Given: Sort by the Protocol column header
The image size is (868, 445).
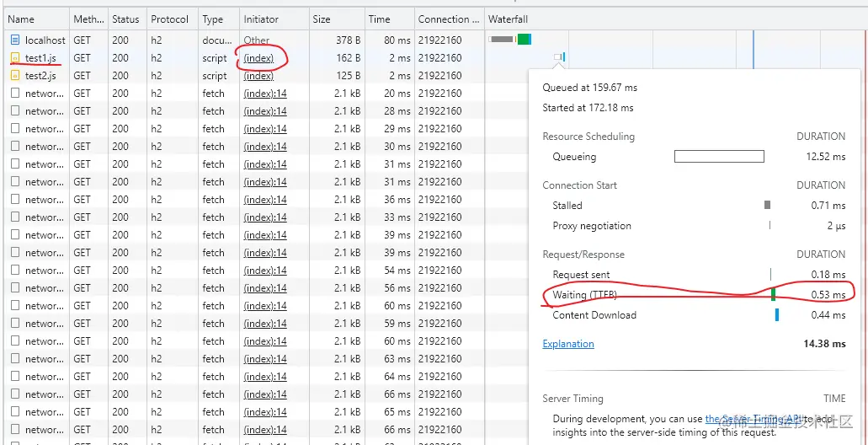Looking at the screenshot, I should click(170, 19).
